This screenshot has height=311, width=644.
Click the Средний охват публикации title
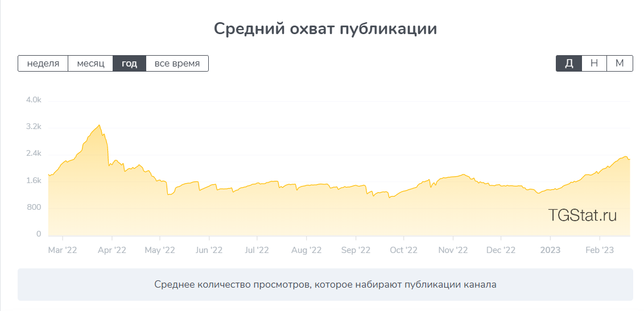point(325,29)
